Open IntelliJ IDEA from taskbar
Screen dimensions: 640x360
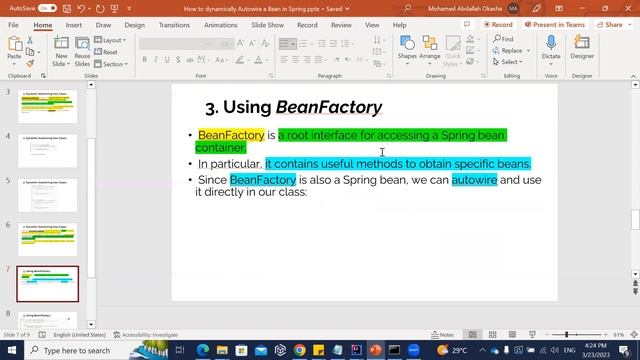(x=356, y=350)
